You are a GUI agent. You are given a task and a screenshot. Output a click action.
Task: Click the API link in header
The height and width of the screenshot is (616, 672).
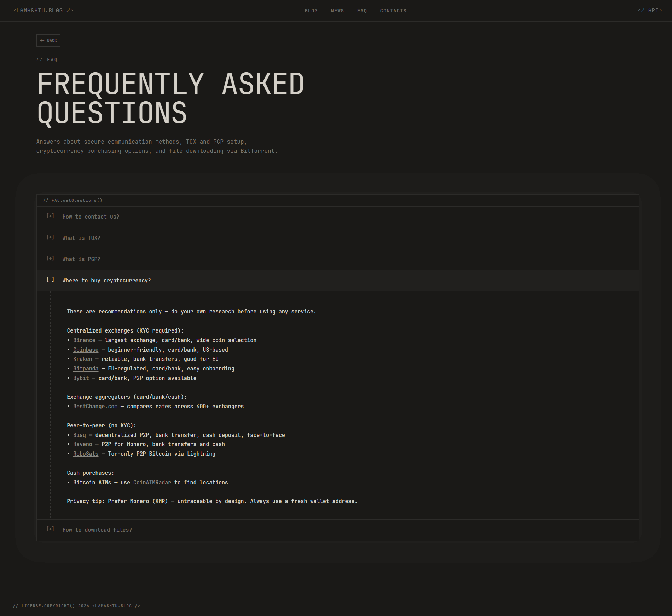650,11
